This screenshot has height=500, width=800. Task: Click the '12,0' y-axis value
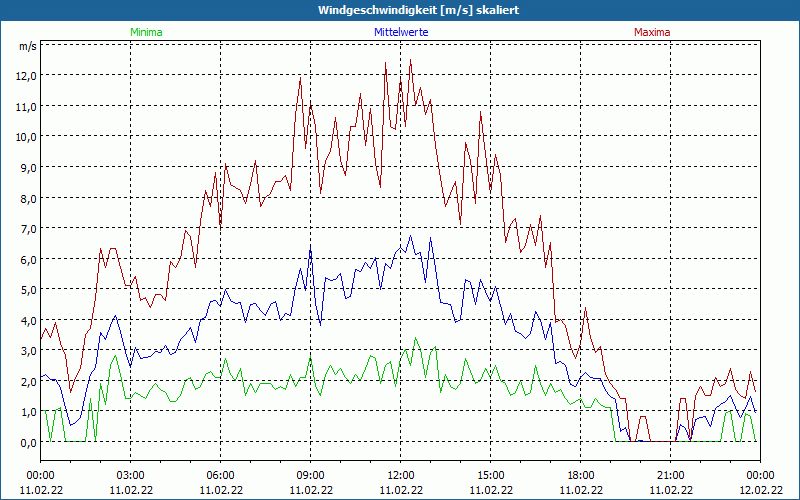tap(26, 76)
